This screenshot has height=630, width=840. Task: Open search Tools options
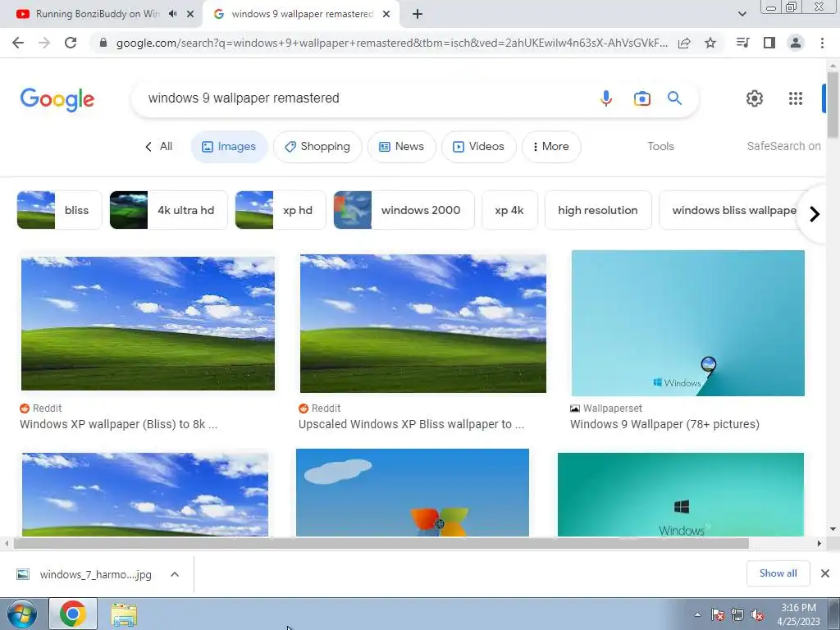click(x=660, y=146)
